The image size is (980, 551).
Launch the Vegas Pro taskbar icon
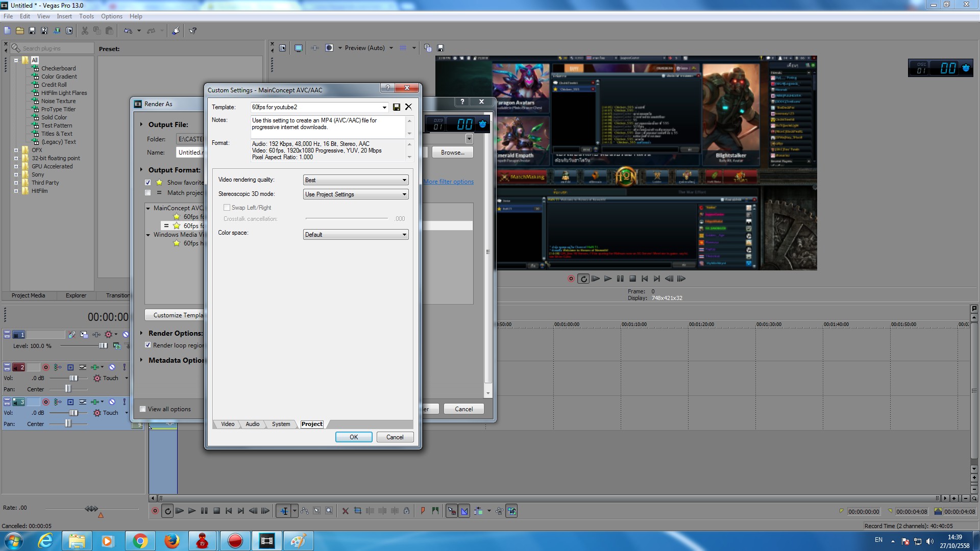click(266, 541)
